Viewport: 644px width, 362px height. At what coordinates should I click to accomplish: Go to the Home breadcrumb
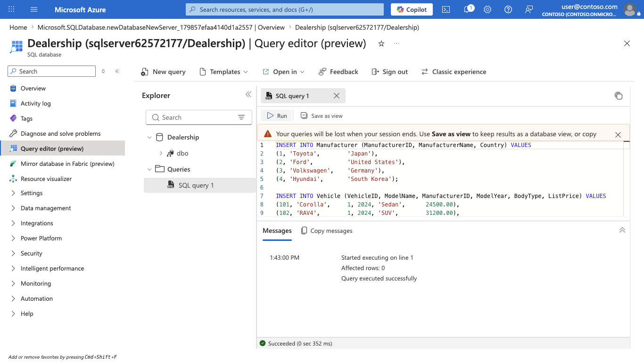[x=18, y=27]
